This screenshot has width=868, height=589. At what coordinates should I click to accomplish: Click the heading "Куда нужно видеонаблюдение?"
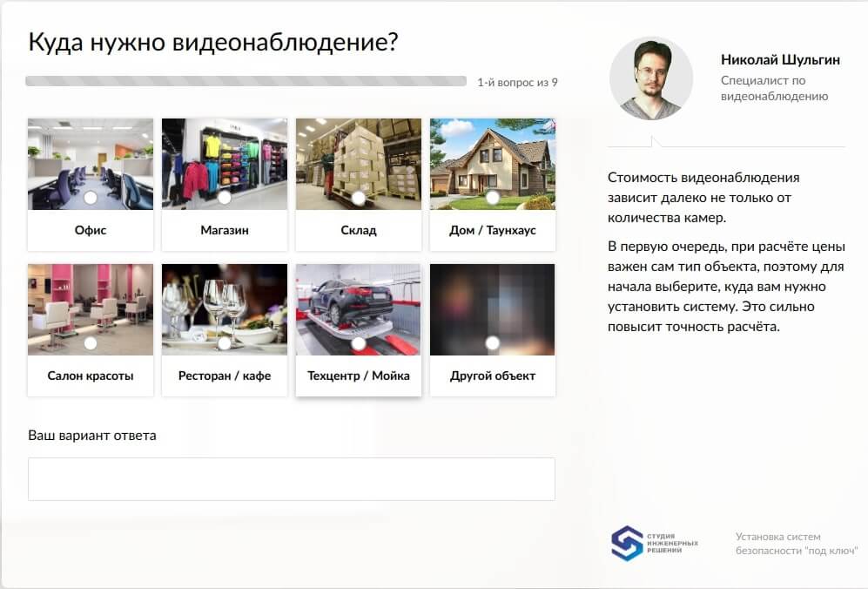214,39
